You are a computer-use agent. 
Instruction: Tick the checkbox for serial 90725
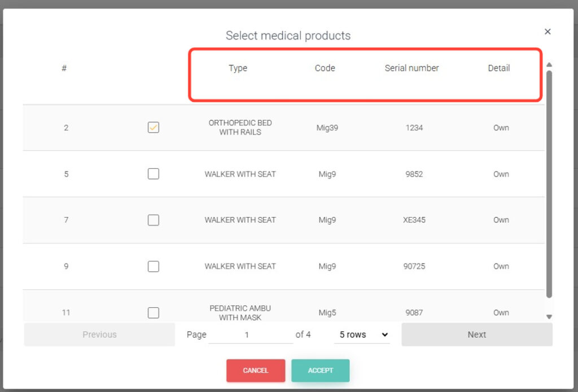(x=153, y=267)
